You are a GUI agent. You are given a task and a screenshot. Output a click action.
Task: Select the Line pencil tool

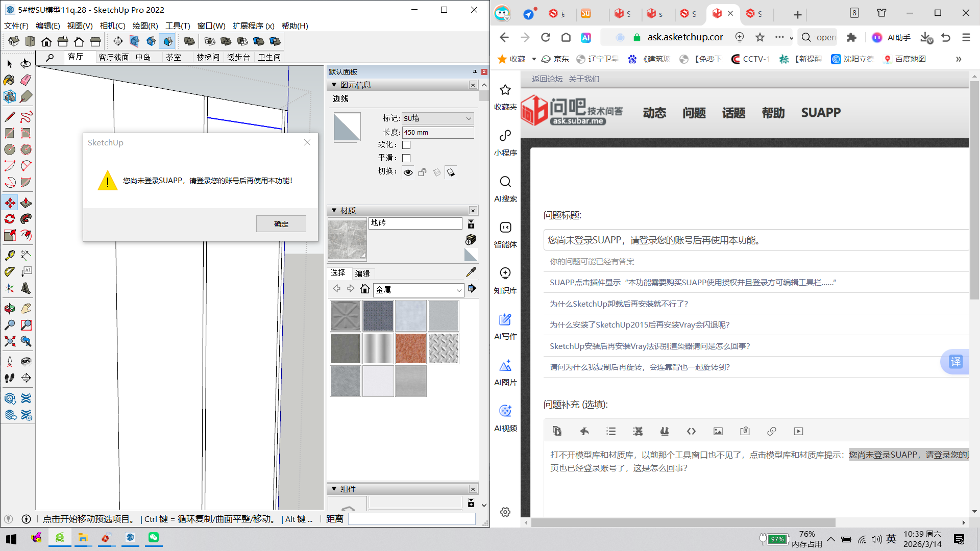point(10,117)
